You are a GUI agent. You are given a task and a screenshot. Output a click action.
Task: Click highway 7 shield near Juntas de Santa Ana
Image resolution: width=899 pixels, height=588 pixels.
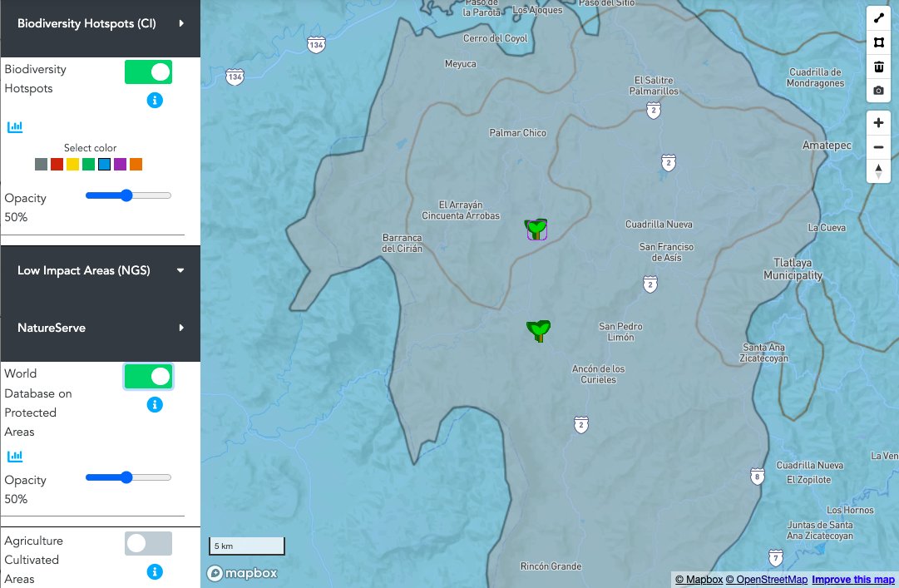pos(775,557)
